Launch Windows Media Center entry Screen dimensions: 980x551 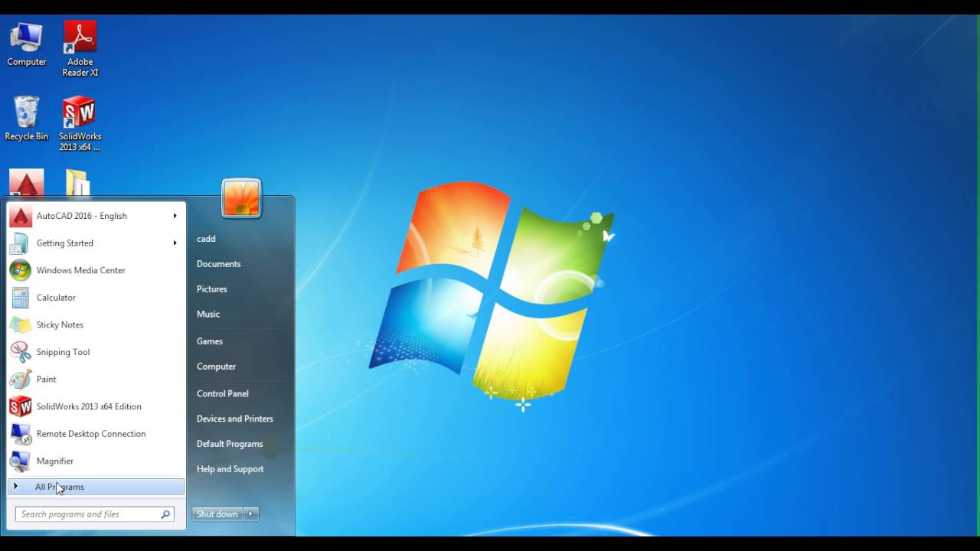point(96,270)
